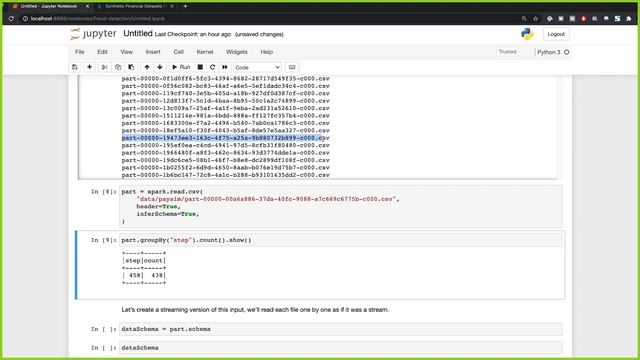The image size is (640, 360).
Task: Move selected cell up with up arrow
Action: point(147,67)
